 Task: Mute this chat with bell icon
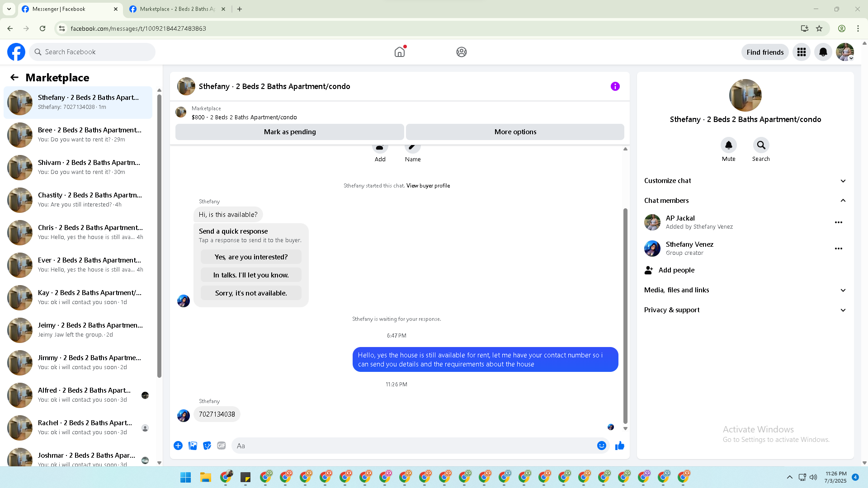pyautogui.click(x=728, y=145)
